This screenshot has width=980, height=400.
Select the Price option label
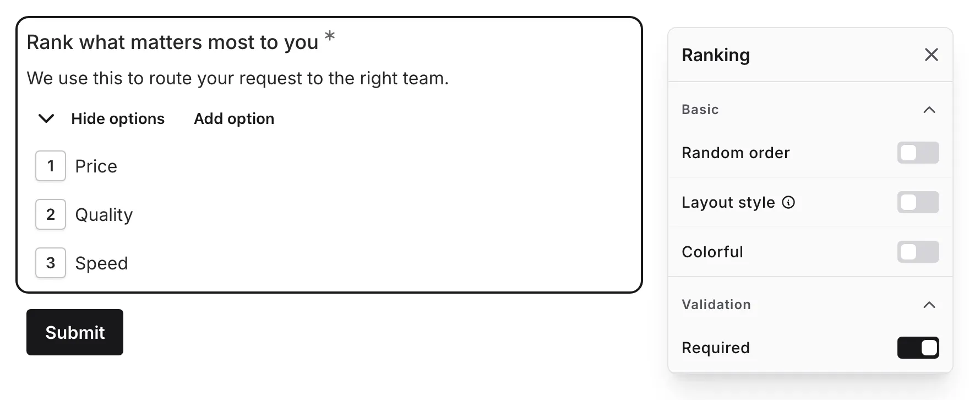96,166
